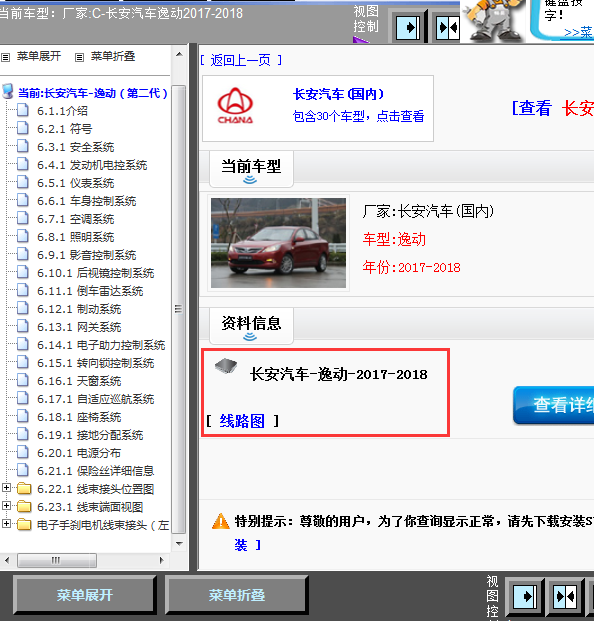Viewport: 594px width, 621px height.
Task: Click the page icon for 6.7.1 空调系统
Action: click(x=23, y=218)
